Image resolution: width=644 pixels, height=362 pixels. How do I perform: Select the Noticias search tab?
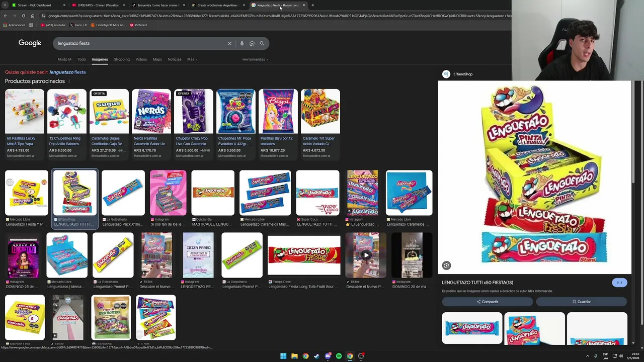tap(175, 59)
